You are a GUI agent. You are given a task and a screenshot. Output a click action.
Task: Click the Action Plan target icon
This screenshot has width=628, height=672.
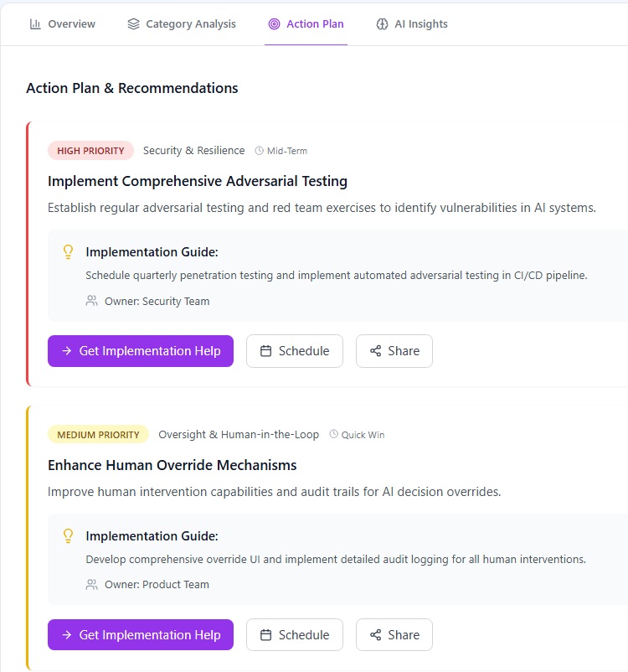pyautogui.click(x=274, y=24)
